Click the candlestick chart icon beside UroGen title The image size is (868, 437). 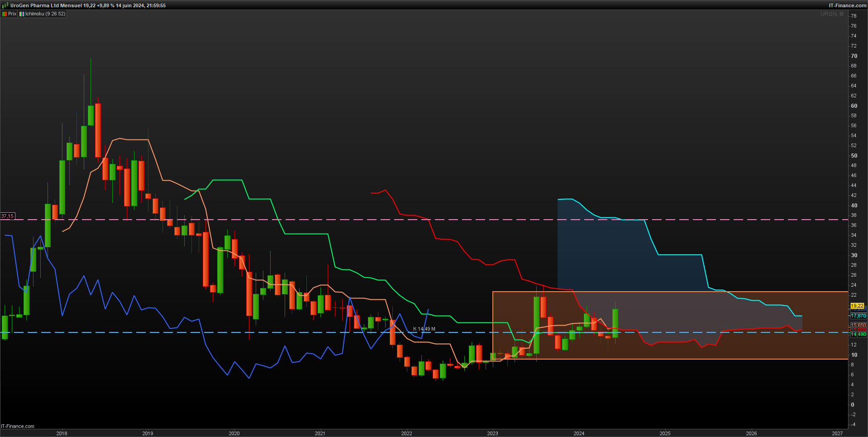pyautogui.click(x=5, y=5)
